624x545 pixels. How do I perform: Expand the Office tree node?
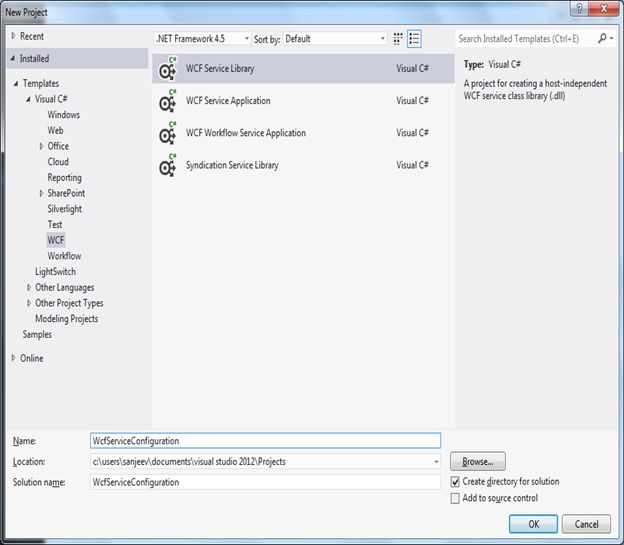(x=41, y=146)
